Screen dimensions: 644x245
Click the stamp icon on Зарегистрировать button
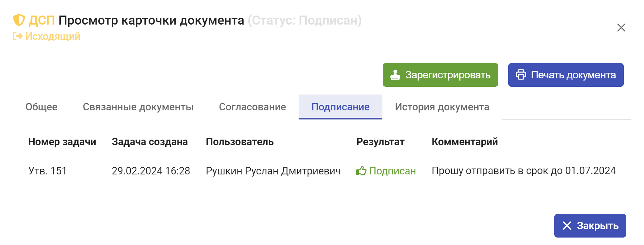(x=395, y=75)
